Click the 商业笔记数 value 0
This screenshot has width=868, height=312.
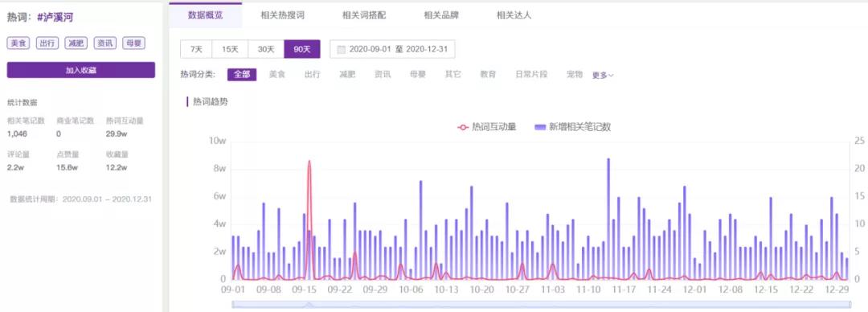pos(59,133)
